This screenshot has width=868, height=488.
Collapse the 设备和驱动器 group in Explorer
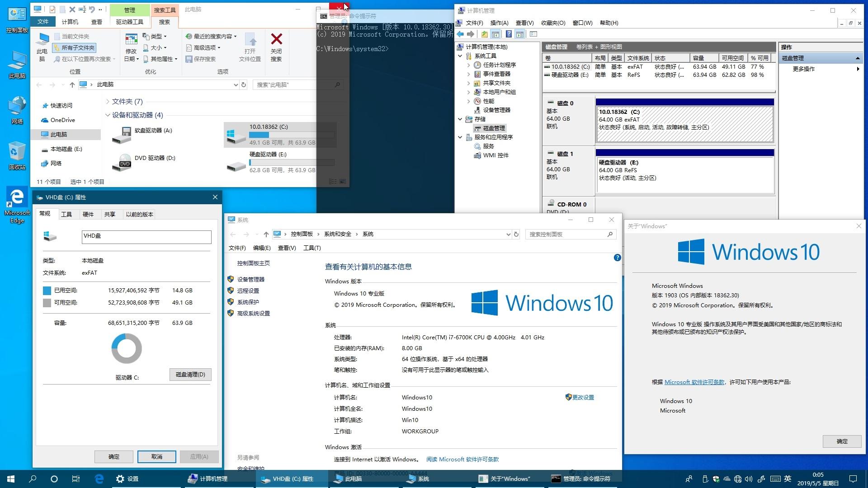click(108, 115)
